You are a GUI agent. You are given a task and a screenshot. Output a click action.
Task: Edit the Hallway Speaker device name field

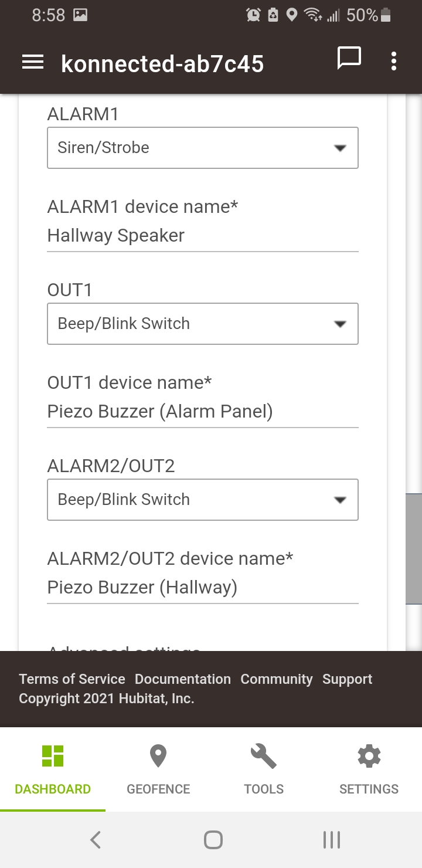tap(202, 236)
